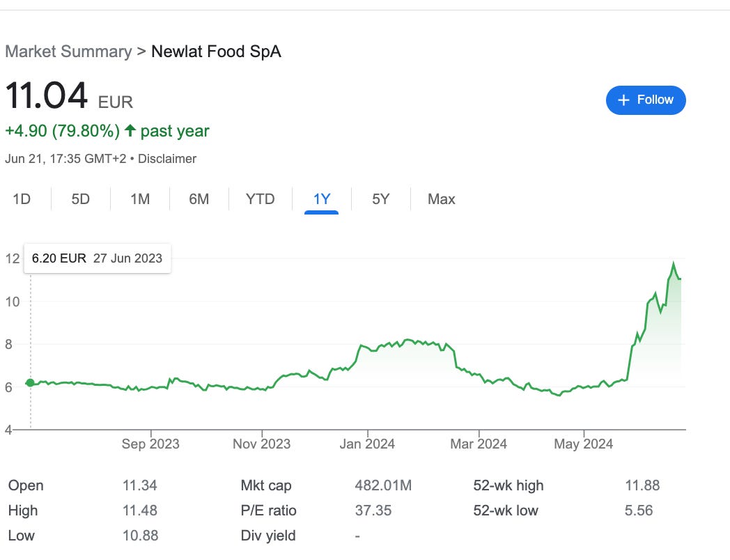Click the Jun 21, 17:35 GMT+2 timestamp
The width and height of the screenshot is (730, 560).
point(65,159)
